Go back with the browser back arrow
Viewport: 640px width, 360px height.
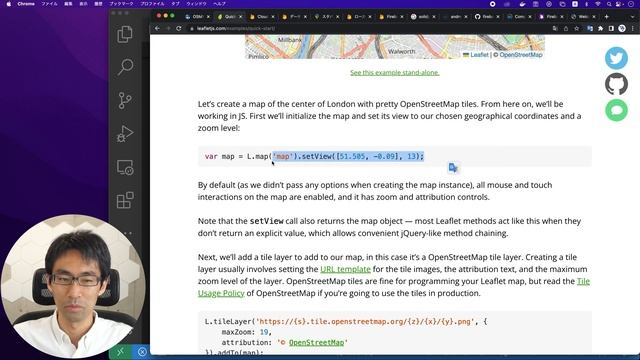tap(157, 29)
